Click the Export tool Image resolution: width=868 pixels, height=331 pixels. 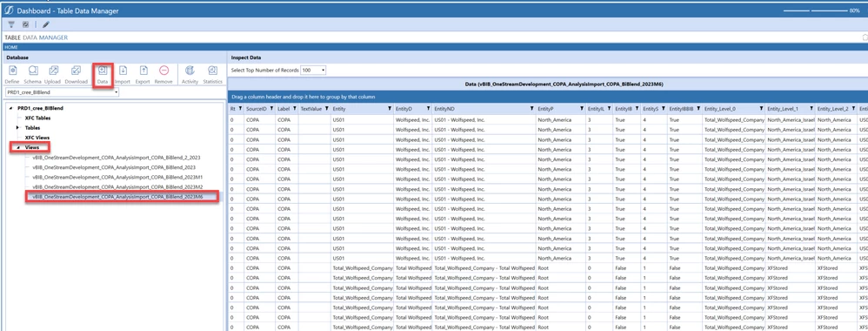point(143,75)
